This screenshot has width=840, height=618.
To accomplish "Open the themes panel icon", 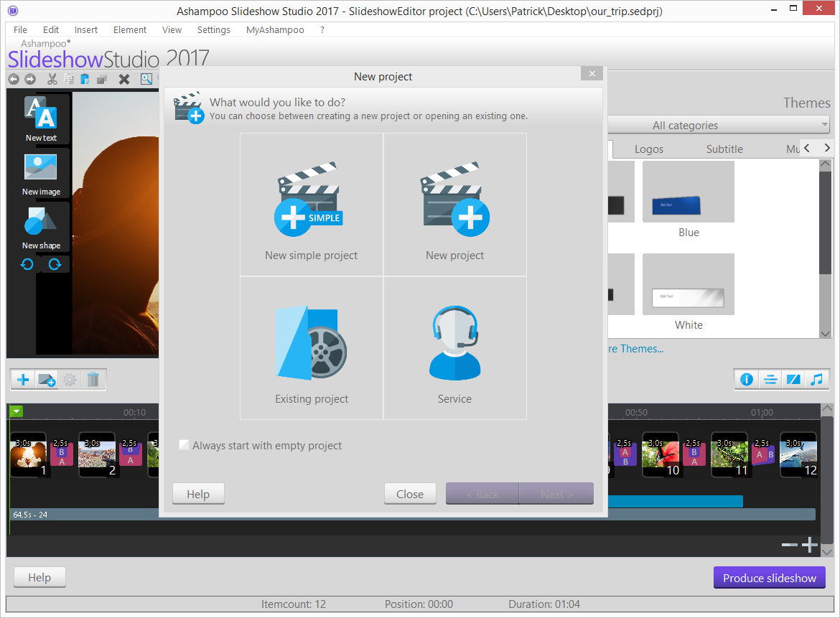I will 793,380.
